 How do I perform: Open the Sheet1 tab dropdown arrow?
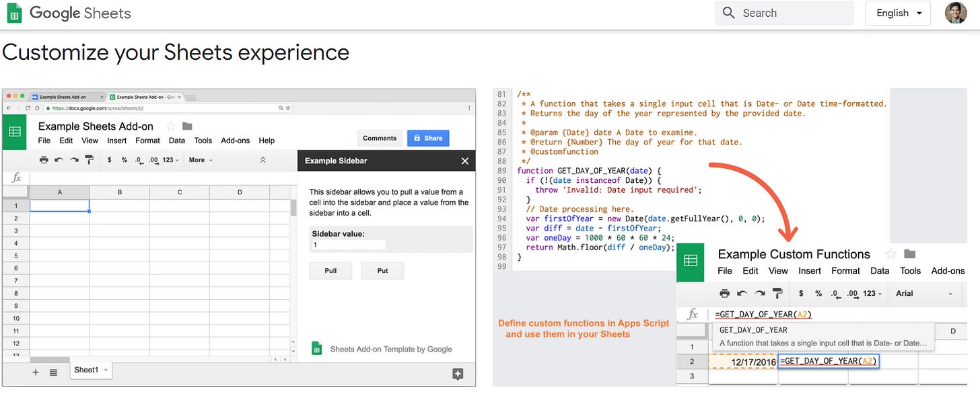(106, 370)
